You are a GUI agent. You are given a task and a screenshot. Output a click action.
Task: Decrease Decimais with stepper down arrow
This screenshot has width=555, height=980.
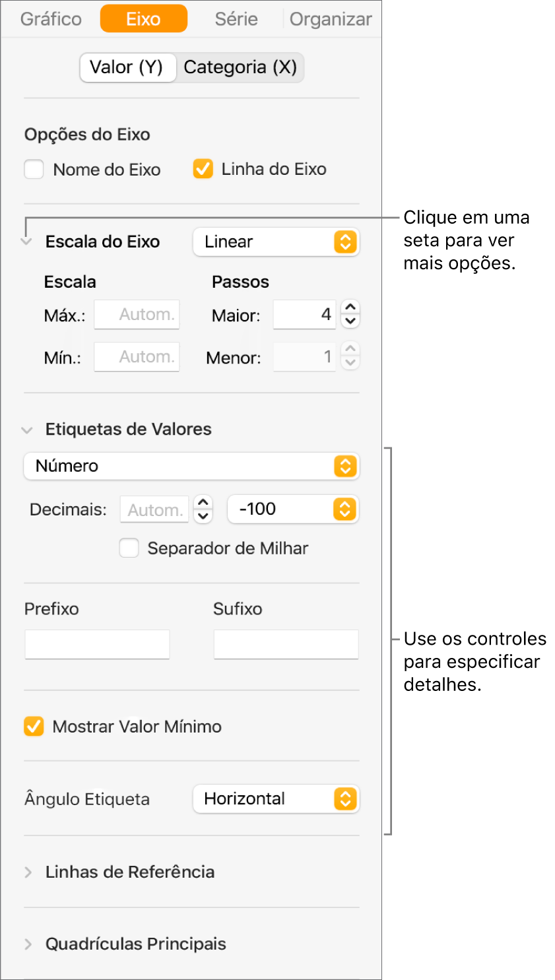pos(203,517)
